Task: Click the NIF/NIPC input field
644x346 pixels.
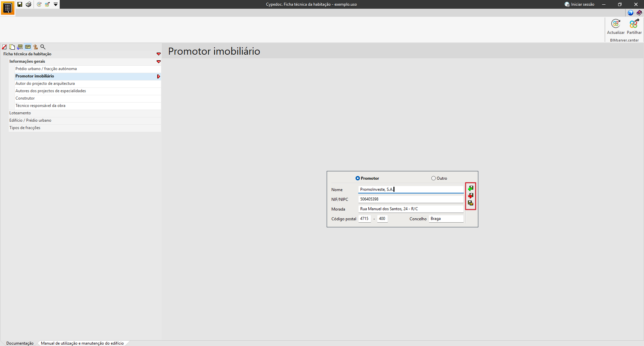Action: 411,199
